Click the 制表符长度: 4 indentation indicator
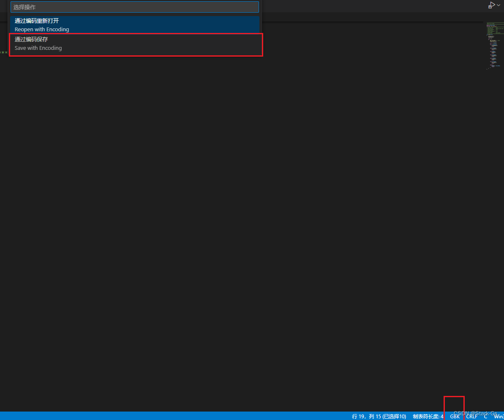 coord(428,416)
